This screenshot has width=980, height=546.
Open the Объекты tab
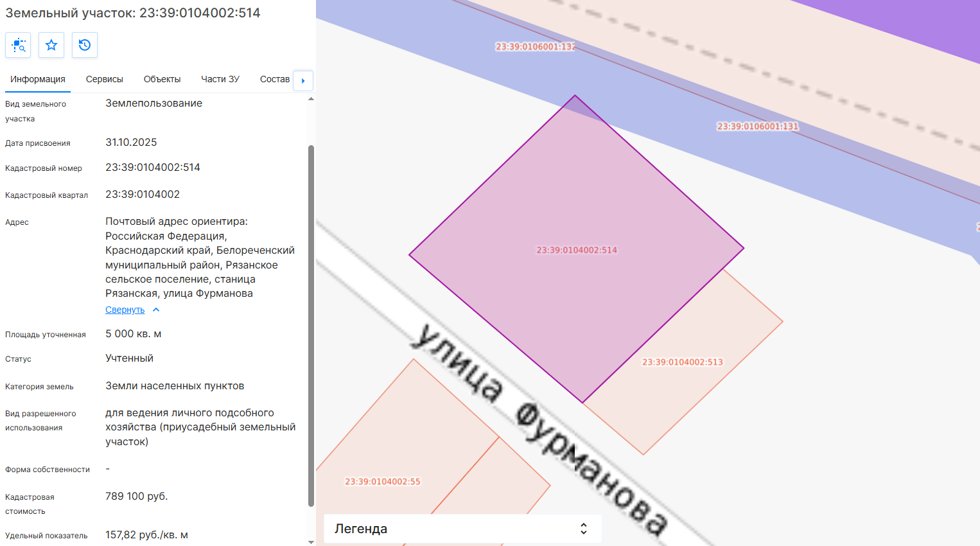162,79
